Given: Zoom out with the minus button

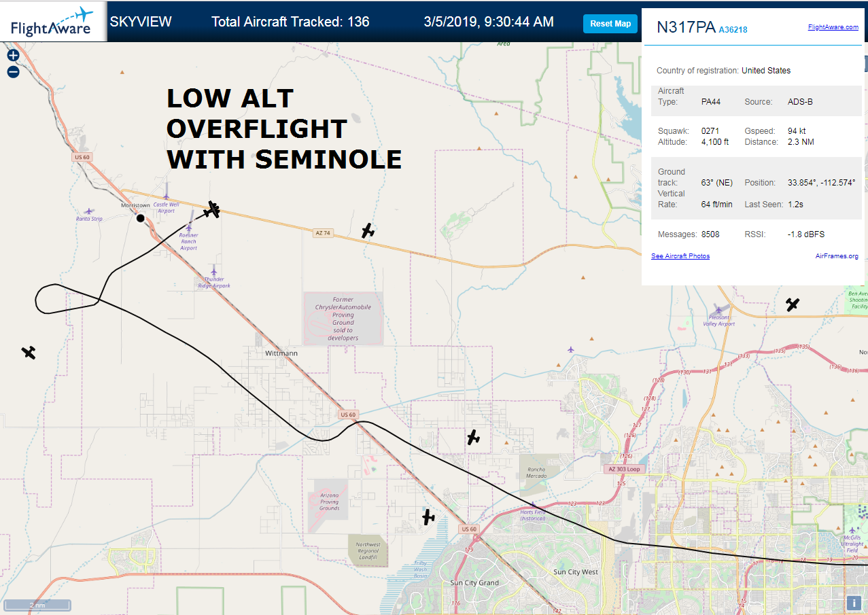Looking at the screenshot, I should coord(13,71).
